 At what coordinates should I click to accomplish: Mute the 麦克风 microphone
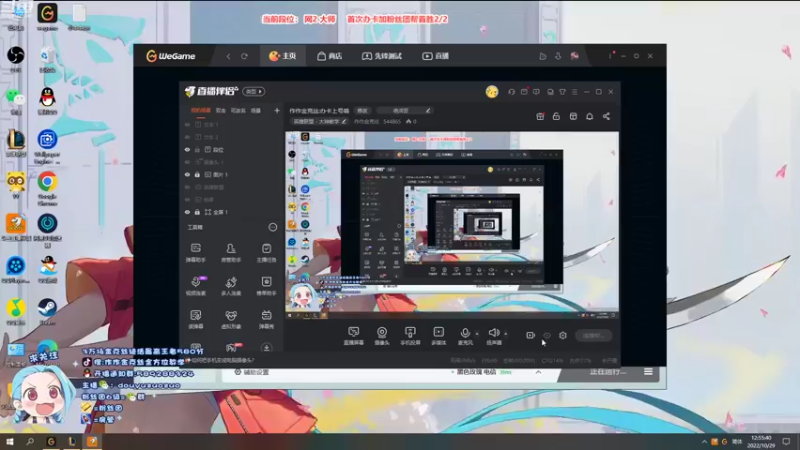pyautogui.click(x=465, y=336)
